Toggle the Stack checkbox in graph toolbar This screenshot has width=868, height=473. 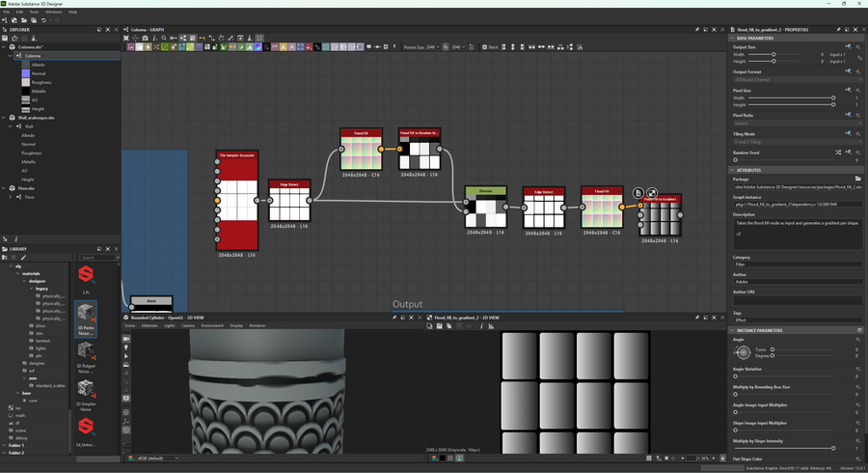[x=485, y=46]
